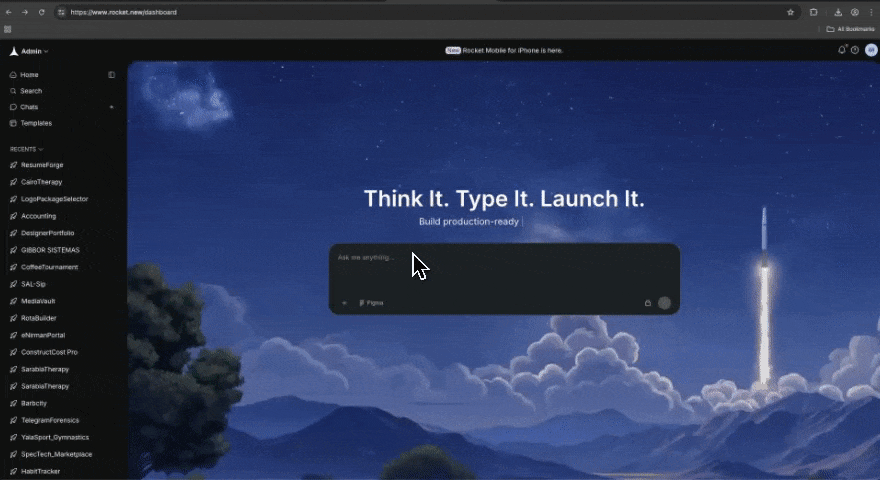Click the rocket icon next to Barbcity

coord(13,403)
